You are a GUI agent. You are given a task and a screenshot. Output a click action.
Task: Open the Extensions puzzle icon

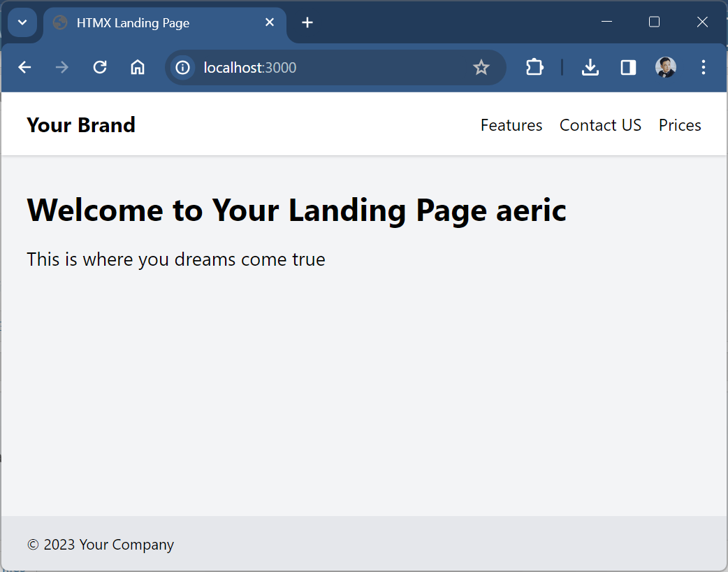pos(534,67)
